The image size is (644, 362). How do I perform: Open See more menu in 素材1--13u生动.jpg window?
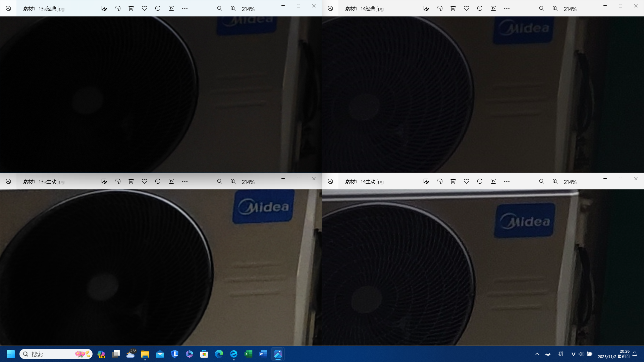(x=185, y=181)
